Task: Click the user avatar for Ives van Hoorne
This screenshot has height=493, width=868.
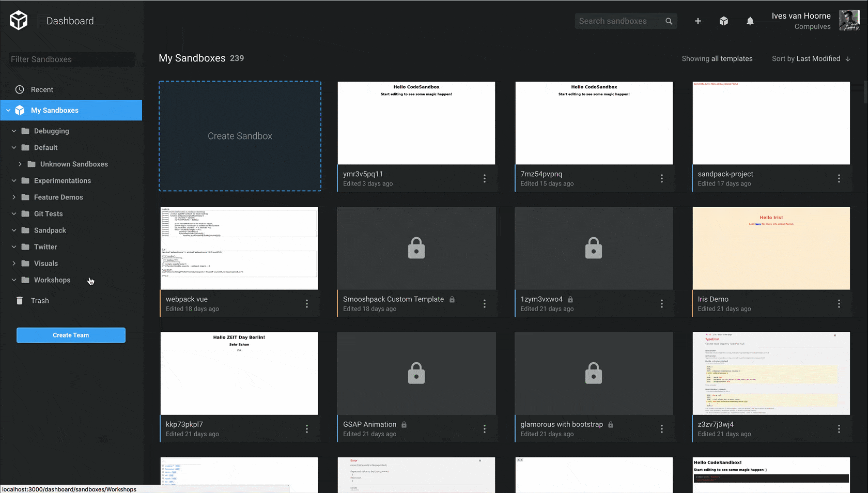Action: 849,20
